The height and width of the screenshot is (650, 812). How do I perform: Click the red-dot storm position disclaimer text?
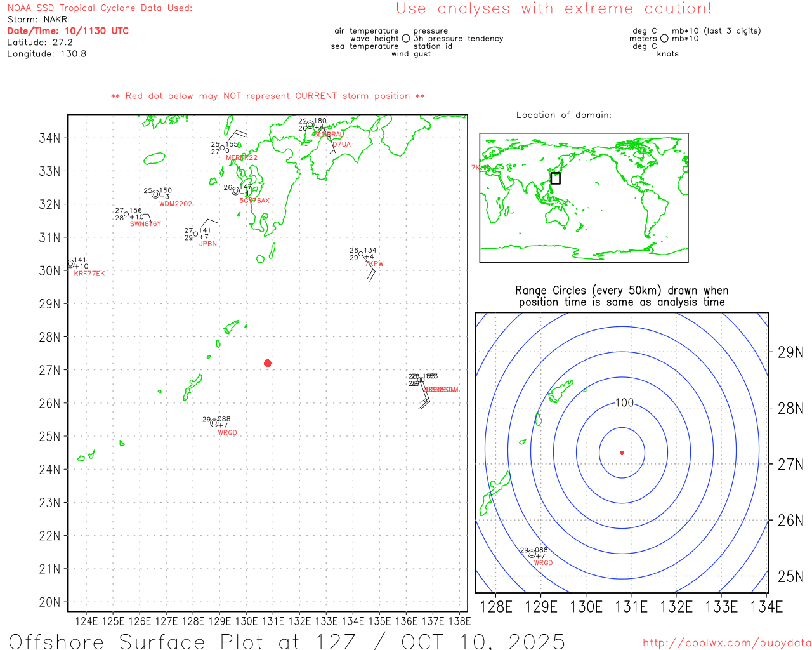point(268,96)
